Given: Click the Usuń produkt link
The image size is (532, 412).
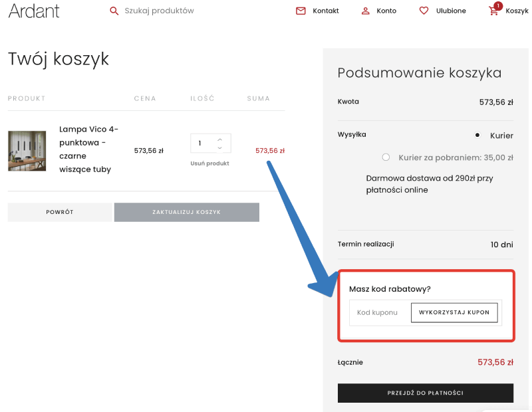Looking at the screenshot, I should pos(210,163).
